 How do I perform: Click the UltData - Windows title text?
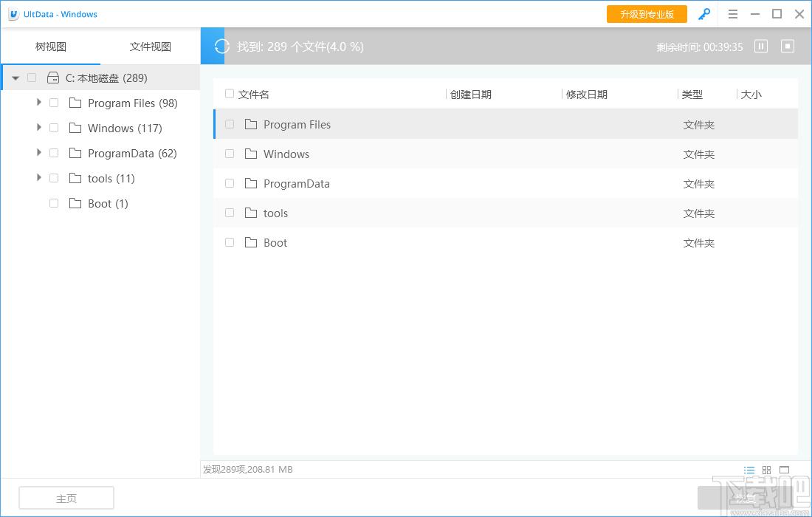(60, 14)
